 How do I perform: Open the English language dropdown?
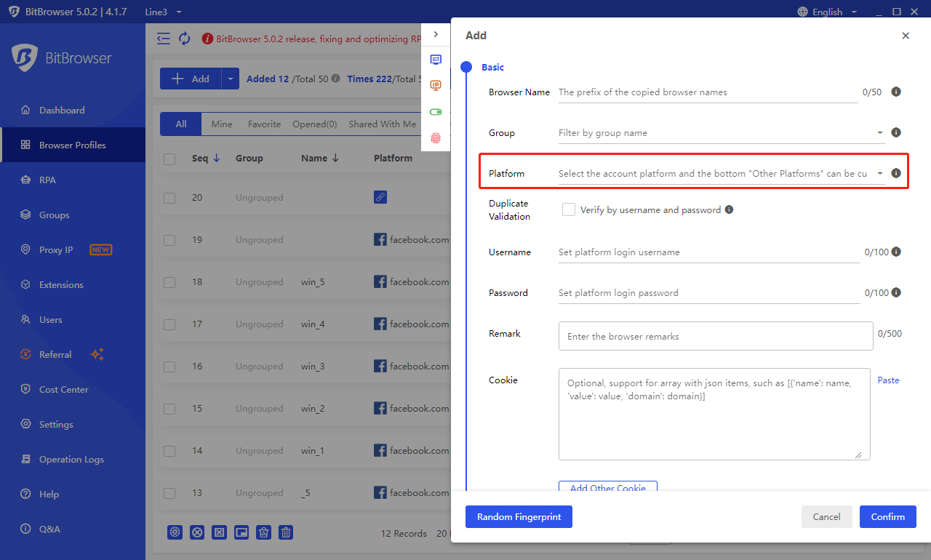click(x=828, y=12)
